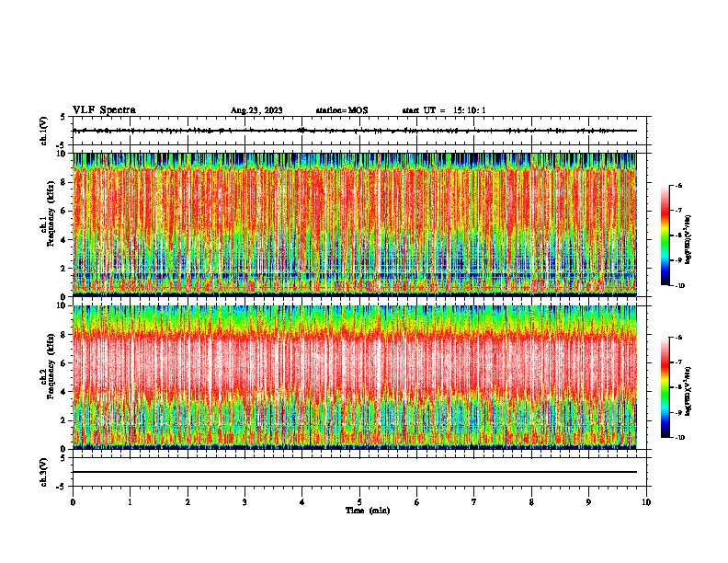Click the "-10" label on ch.2 colorbar
The image size is (728, 563).
coord(679,438)
